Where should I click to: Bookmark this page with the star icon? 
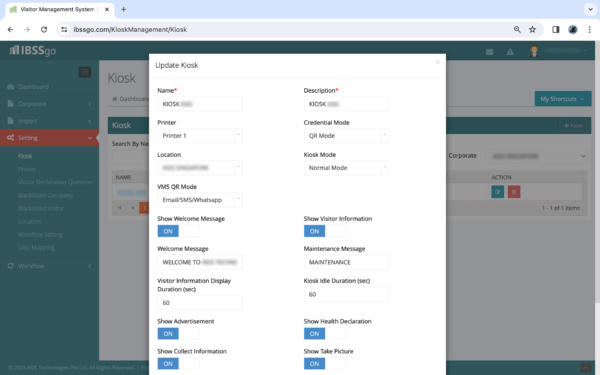click(532, 29)
